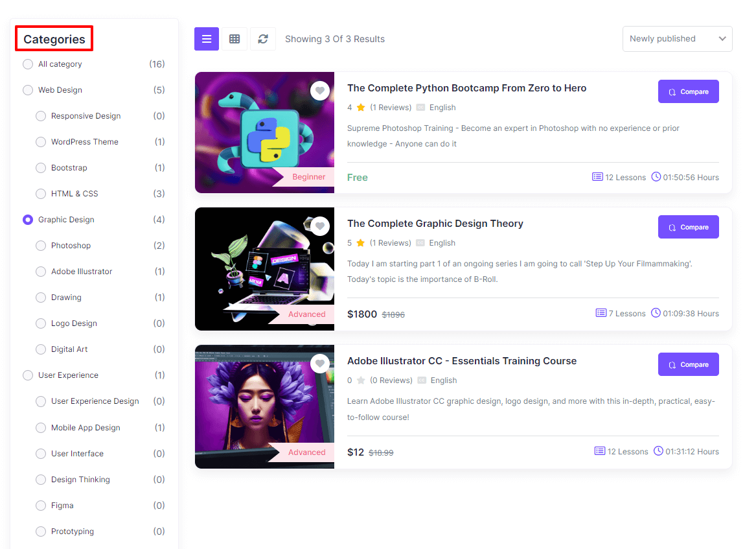Switch to grid view layout

(x=235, y=39)
